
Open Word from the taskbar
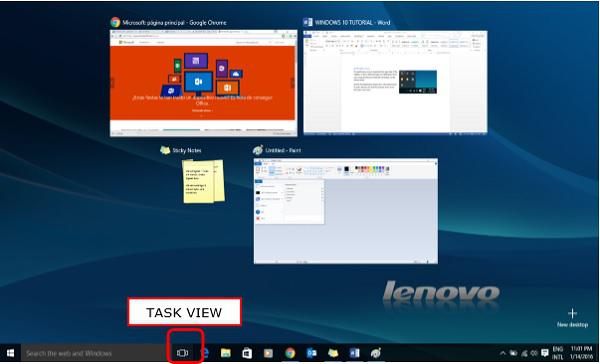point(354,353)
